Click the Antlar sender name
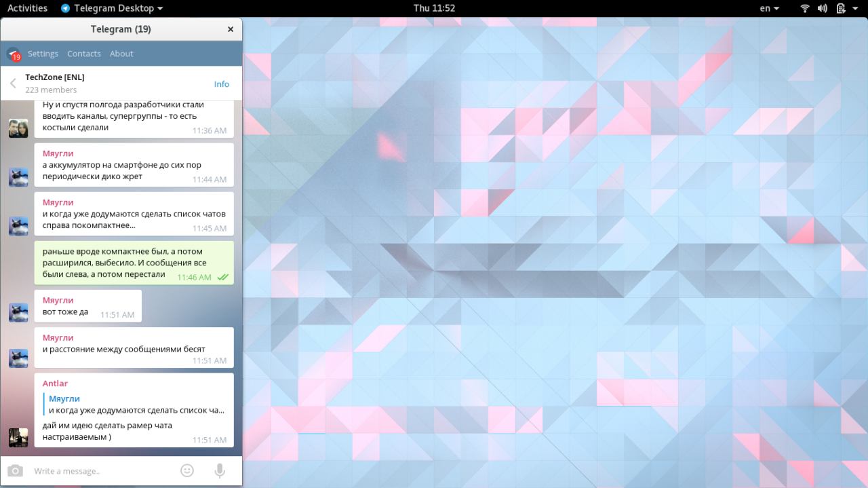The width and height of the screenshot is (868, 488). 55,383
